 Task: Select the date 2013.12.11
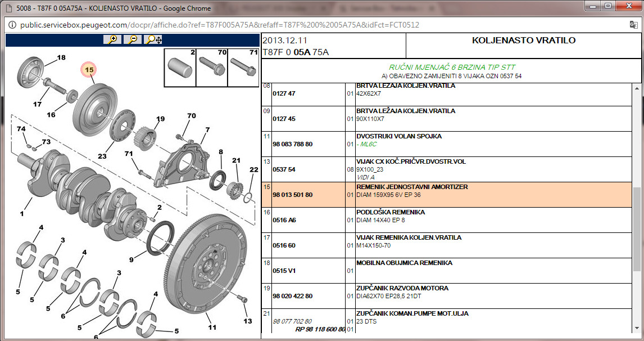(x=284, y=41)
